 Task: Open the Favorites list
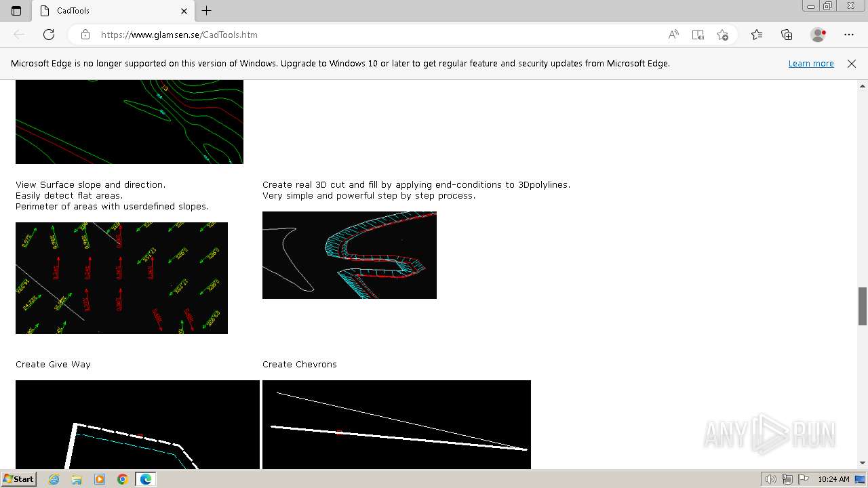coord(757,35)
